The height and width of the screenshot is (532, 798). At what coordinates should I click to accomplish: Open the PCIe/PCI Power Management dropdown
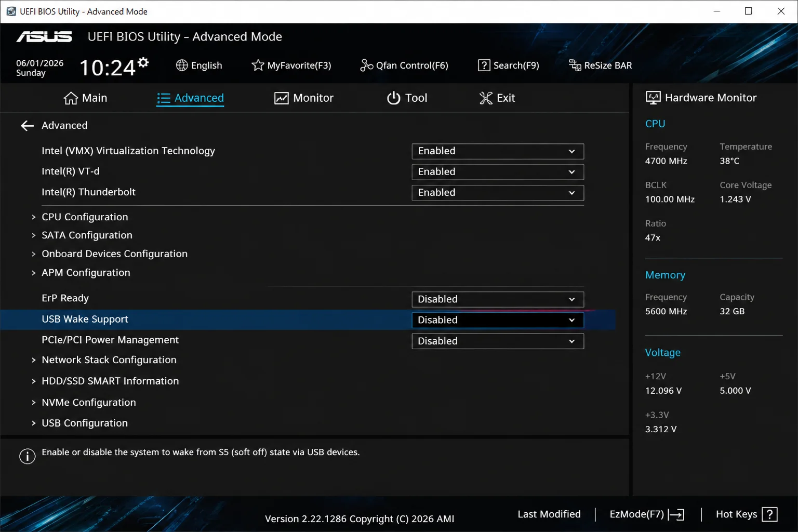click(x=498, y=341)
